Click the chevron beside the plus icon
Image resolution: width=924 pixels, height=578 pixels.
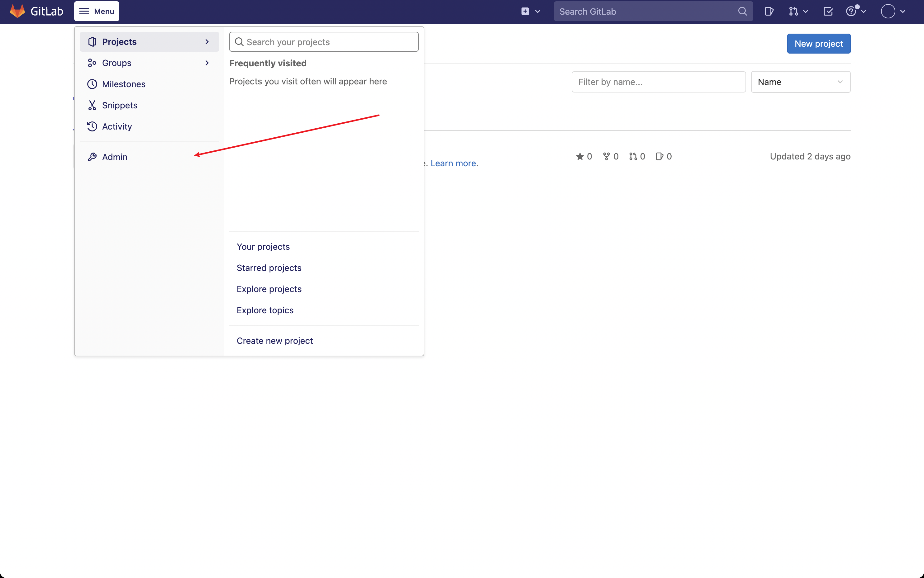coord(537,12)
